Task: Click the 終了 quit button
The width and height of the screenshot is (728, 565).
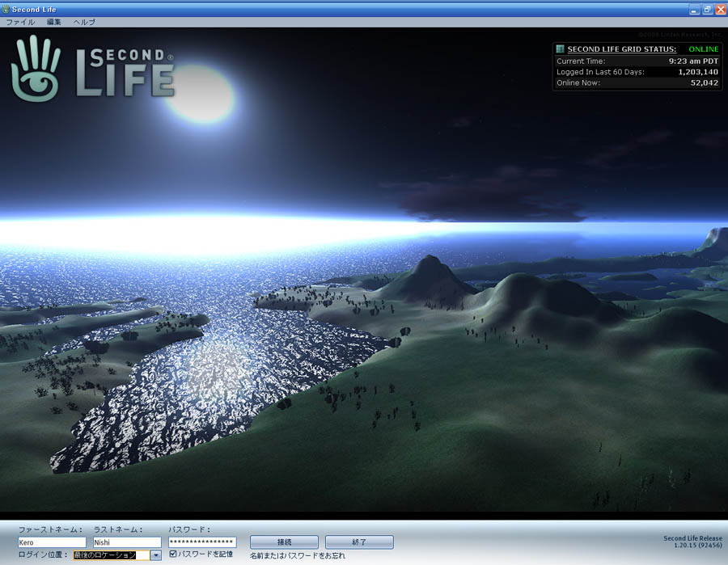Action: tap(359, 542)
